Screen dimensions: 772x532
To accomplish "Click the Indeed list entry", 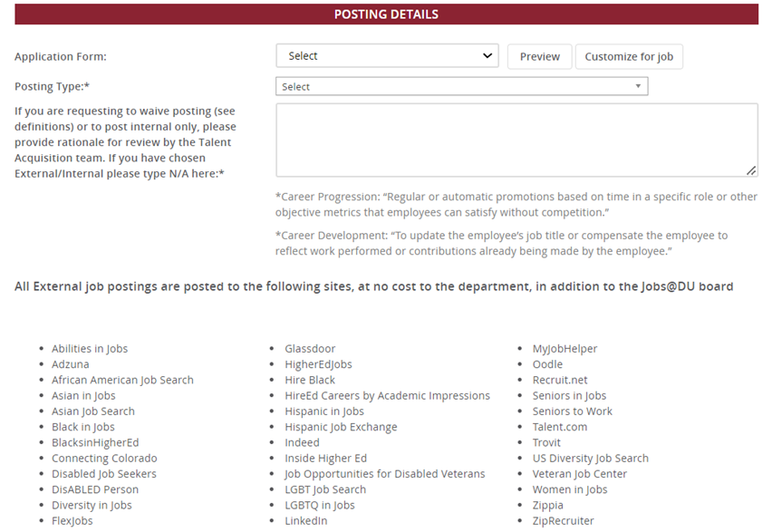I will [302, 442].
